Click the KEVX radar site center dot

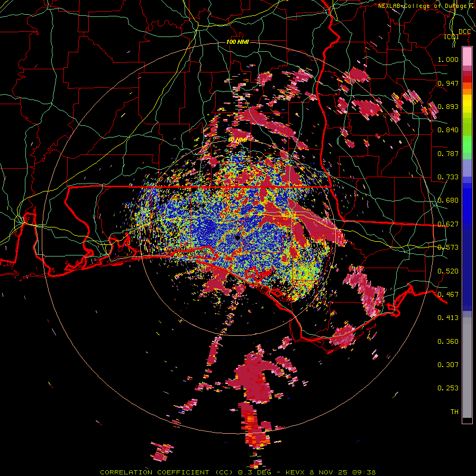click(x=237, y=237)
